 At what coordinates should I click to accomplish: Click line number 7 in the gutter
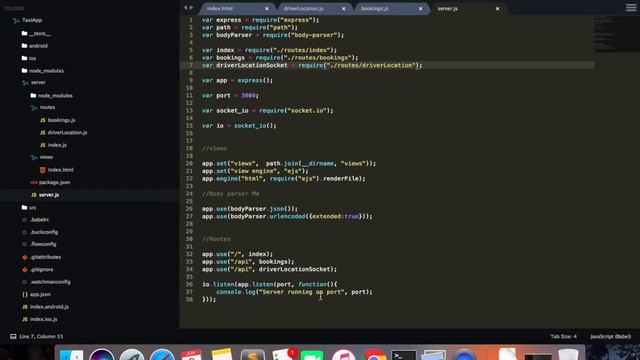191,65
